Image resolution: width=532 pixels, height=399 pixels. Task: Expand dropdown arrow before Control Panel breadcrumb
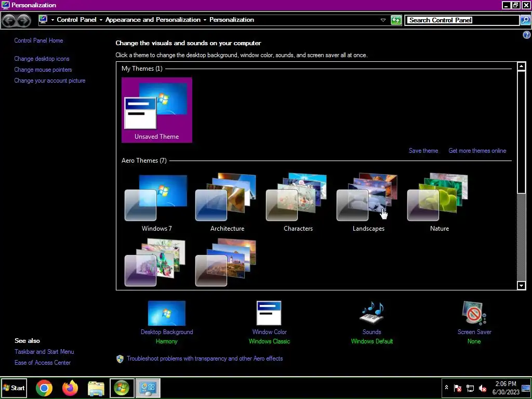[52, 20]
